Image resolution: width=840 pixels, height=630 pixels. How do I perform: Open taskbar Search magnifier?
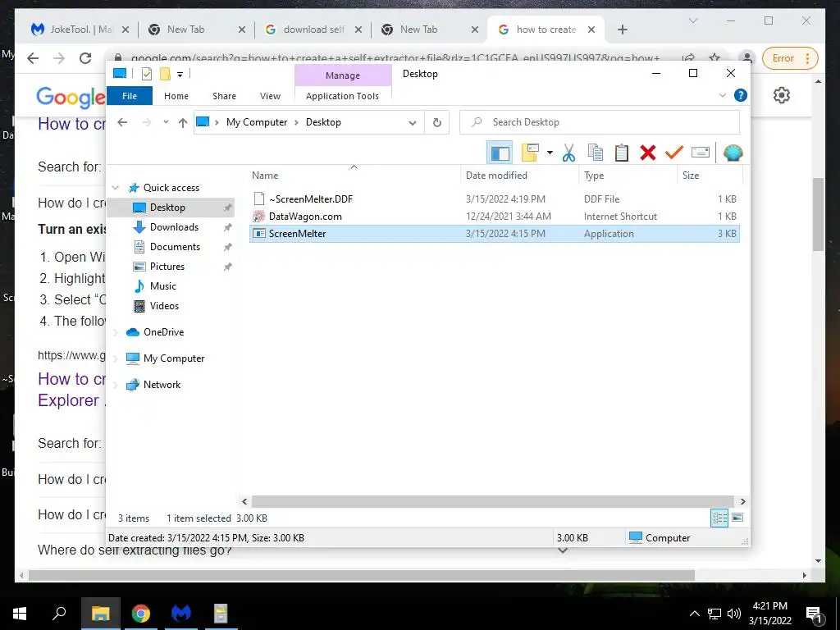(x=59, y=614)
